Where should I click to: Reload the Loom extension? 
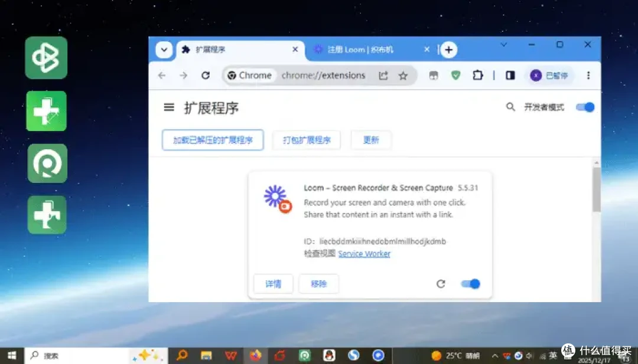441,284
